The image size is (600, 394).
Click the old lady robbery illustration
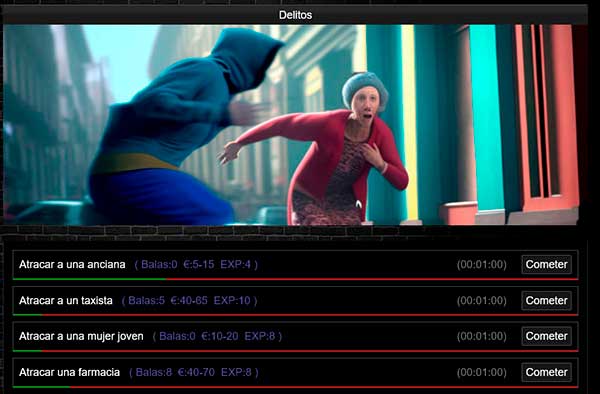tap(291, 125)
